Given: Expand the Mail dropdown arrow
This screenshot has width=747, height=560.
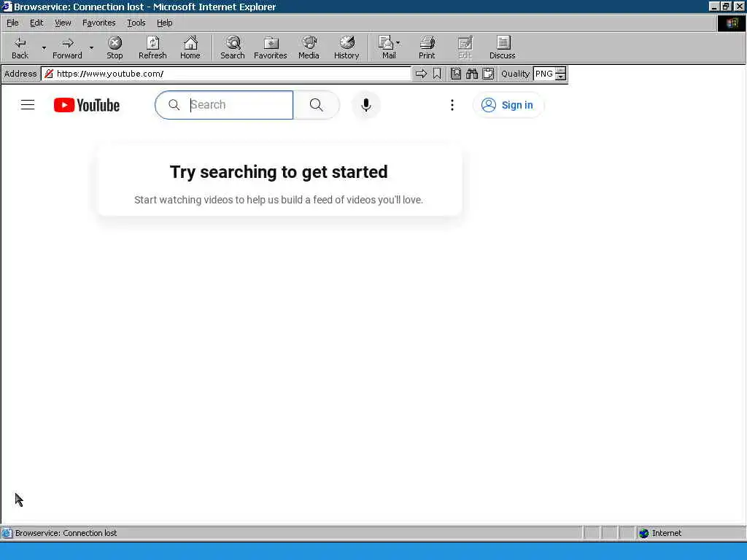Looking at the screenshot, I should point(398,43).
